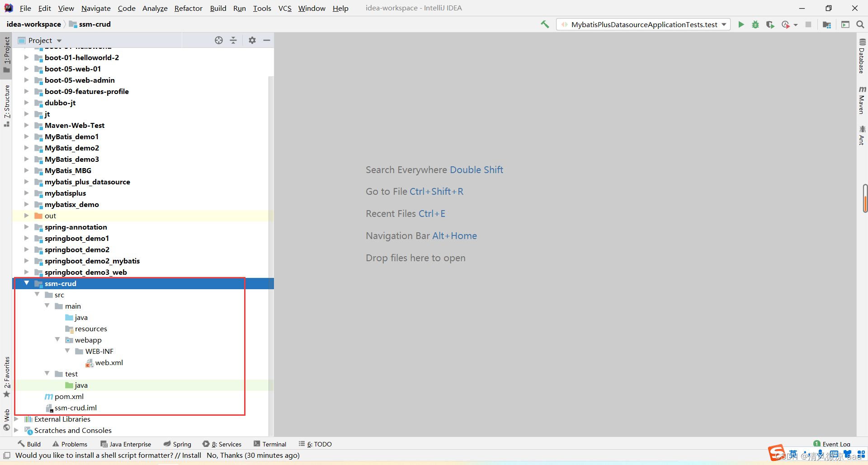Click ssm-crud breadcrumb in navigation bar
Viewport: 868px width, 465px height.
click(x=90, y=24)
